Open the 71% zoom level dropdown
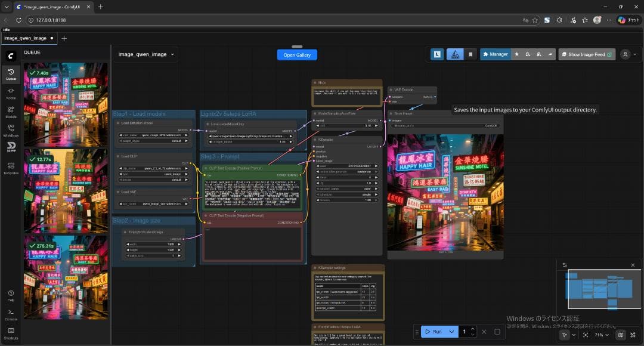Screen dimensions: 644x346 coord(602,335)
